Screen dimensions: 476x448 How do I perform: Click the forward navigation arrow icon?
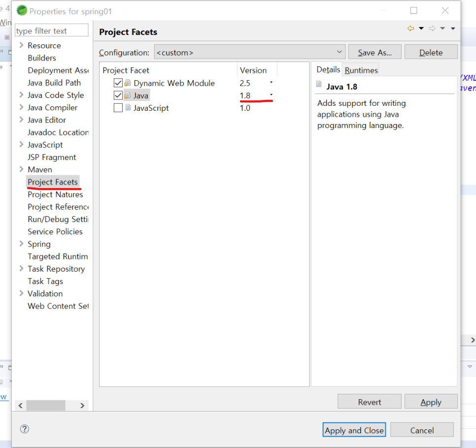tap(432, 29)
